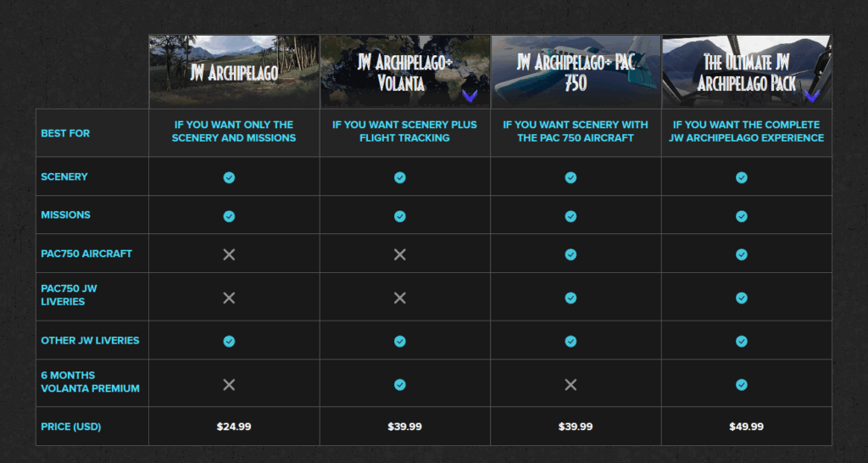Click Other JW Liveries checkmark in PAC 750 column

point(570,341)
